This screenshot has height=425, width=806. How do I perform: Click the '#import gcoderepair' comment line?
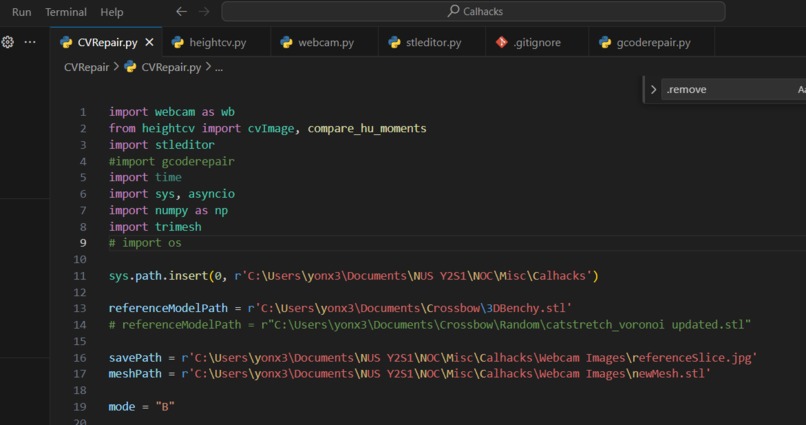pyautogui.click(x=172, y=161)
